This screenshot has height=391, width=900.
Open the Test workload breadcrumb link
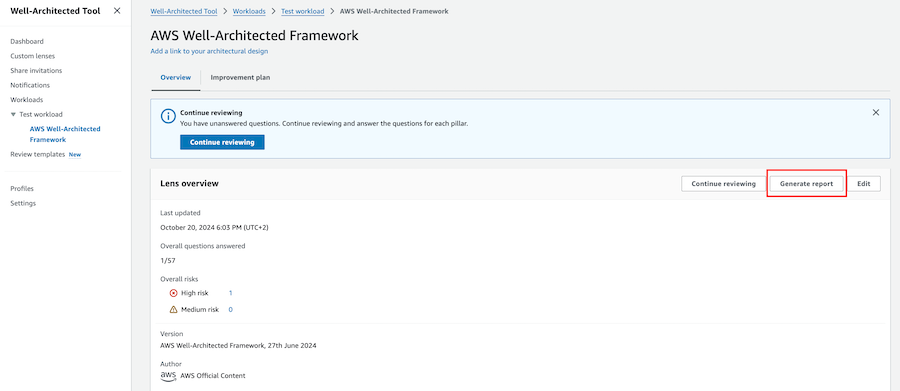(x=302, y=11)
